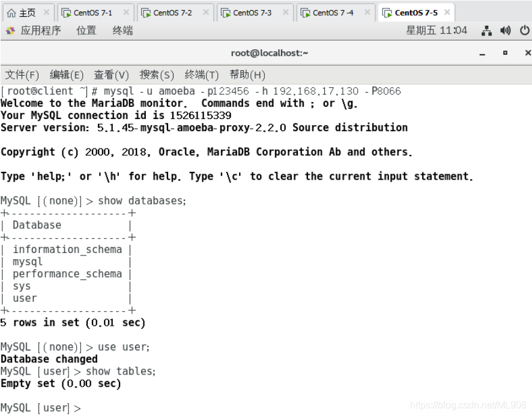Click the GNOME applications foot icon

click(11, 31)
